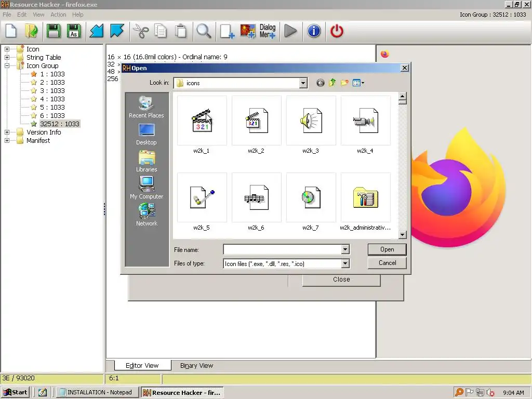This screenshot has width=532, height=399.
Task: Open the File menu
Action: point(7,15)
